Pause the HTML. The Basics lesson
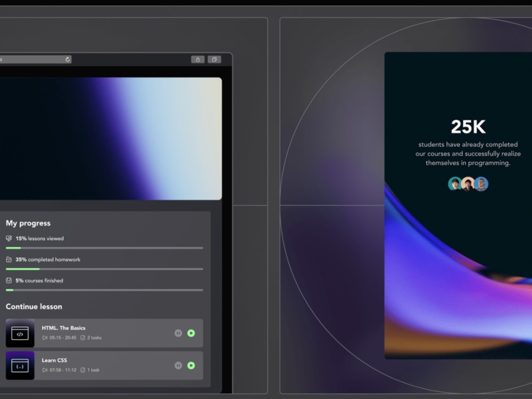532x399 pixels. point(178,333)
